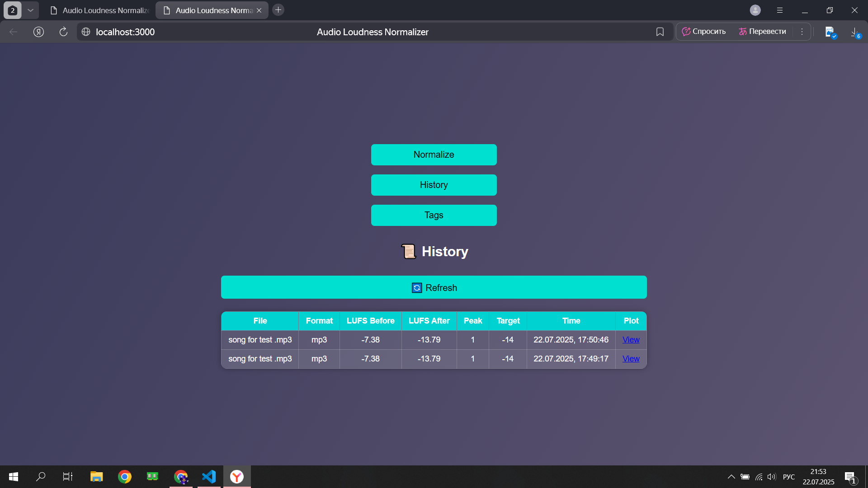The image size is (868, 488).
Task: Expand the tab group dropdown chevron
Action: 30,10
